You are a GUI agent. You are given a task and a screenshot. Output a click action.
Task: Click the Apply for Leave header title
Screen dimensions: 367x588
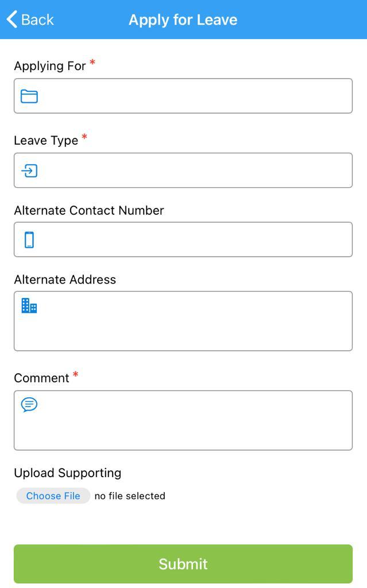[x=183, y=20]
